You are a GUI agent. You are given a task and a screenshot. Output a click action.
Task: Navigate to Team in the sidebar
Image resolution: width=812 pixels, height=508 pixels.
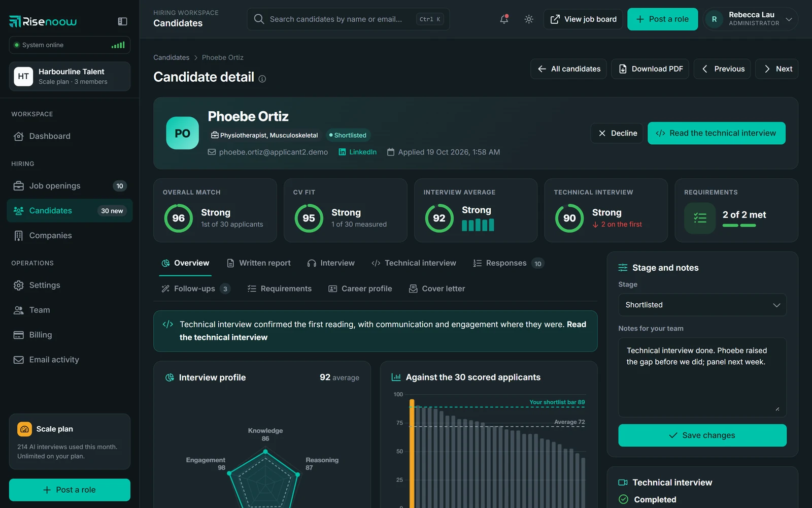pyautogui.click(x=70, y=310)
